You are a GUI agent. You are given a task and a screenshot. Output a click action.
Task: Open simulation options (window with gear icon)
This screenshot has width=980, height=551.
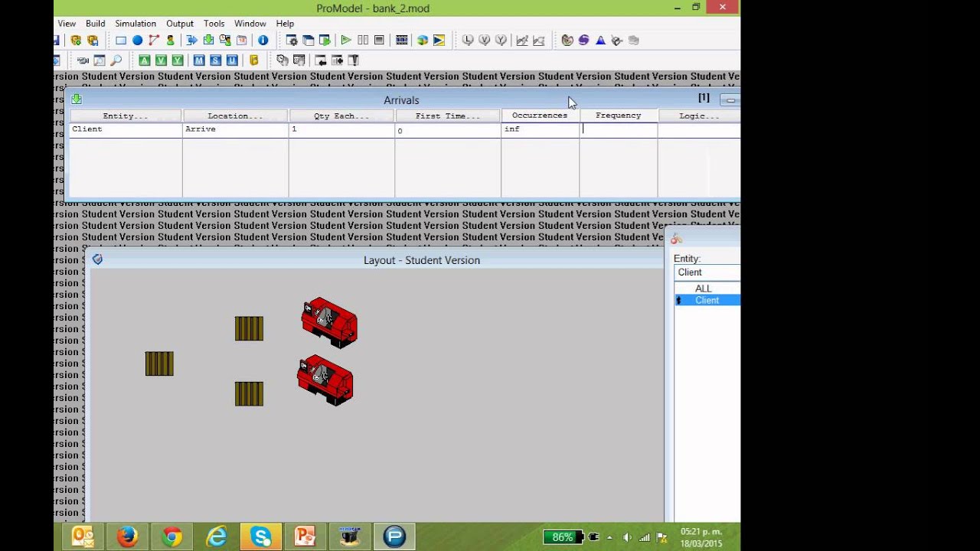292,41
